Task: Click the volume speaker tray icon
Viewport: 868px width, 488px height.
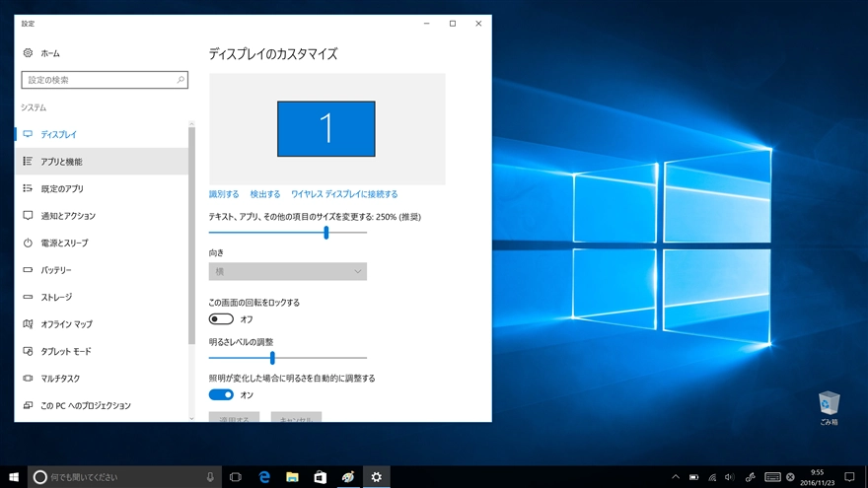Action: (730, 477)
